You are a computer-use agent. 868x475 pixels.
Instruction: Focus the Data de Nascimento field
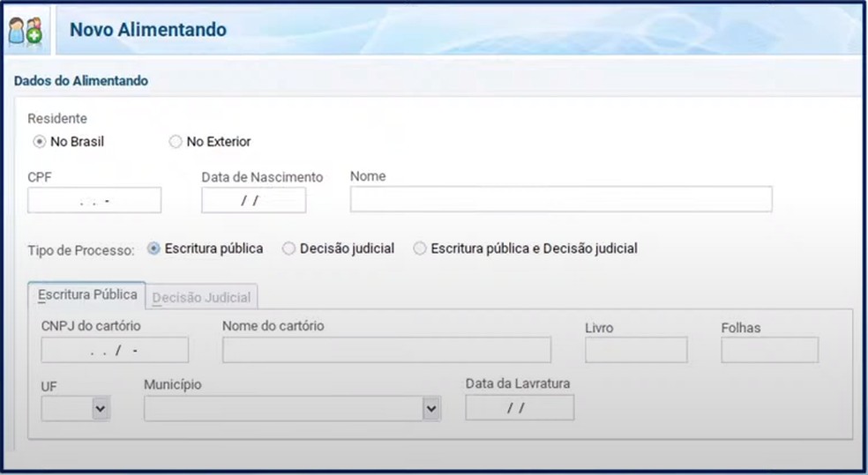253,200
